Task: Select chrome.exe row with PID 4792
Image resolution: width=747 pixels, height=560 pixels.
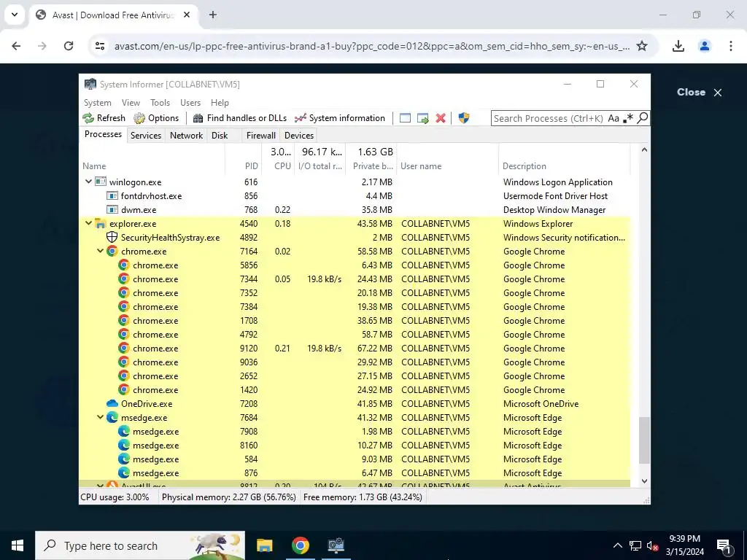Action: pos(355,334)
